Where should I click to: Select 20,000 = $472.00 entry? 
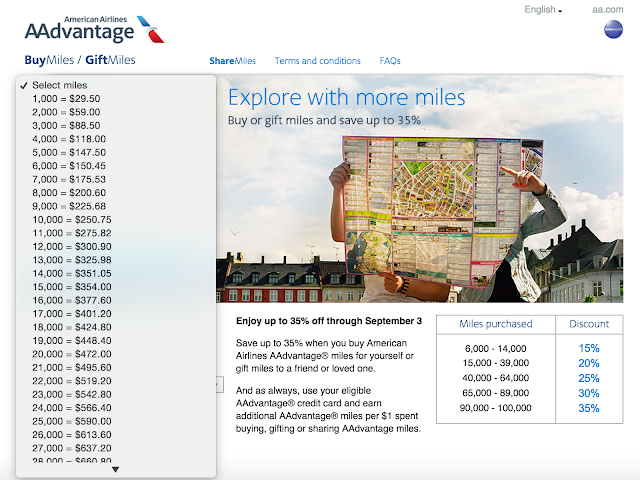pyautogui.click(x=116, y=354)
